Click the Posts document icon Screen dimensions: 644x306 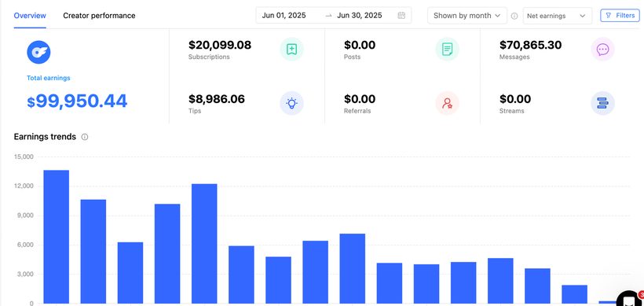point(448,50)
